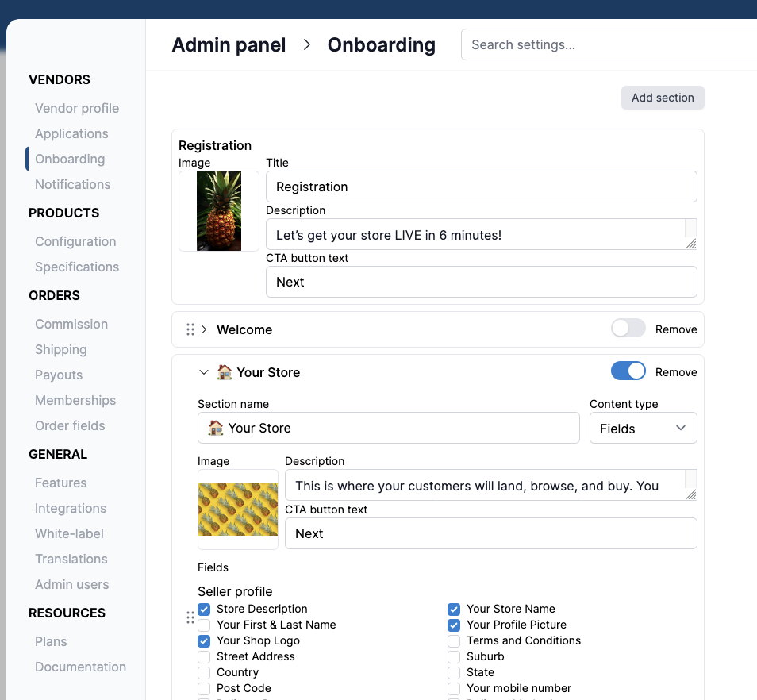This screenshot has height=700, width=757.
Task: Uncheck Your Shop Logo checkbox
Action: pos(204,641)
